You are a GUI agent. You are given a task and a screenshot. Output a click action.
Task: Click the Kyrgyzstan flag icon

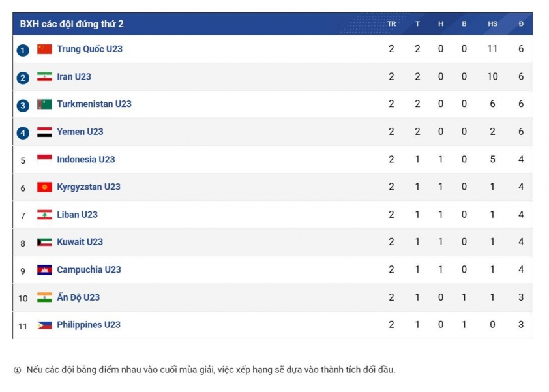[44, 187]
